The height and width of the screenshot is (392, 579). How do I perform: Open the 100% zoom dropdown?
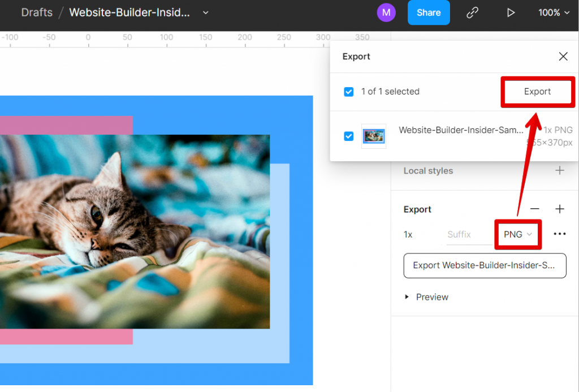tap(554, 12)
